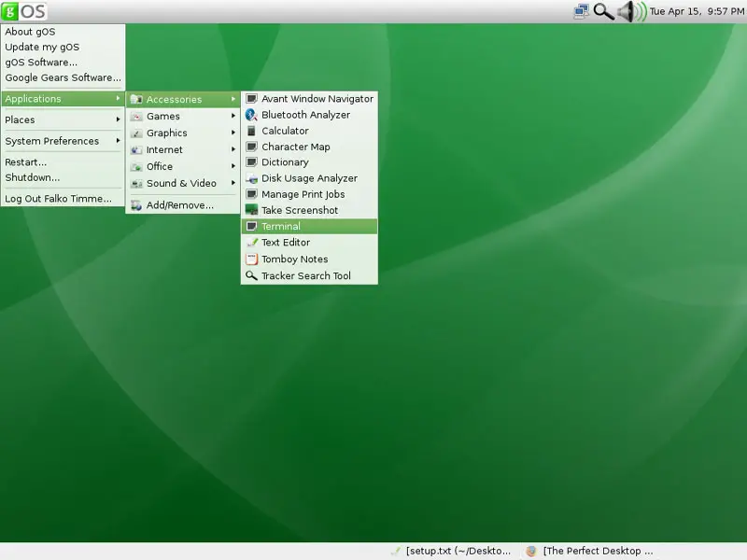Click the date and time clock
This screenshot has width=747, height=560.
point(697,11)
